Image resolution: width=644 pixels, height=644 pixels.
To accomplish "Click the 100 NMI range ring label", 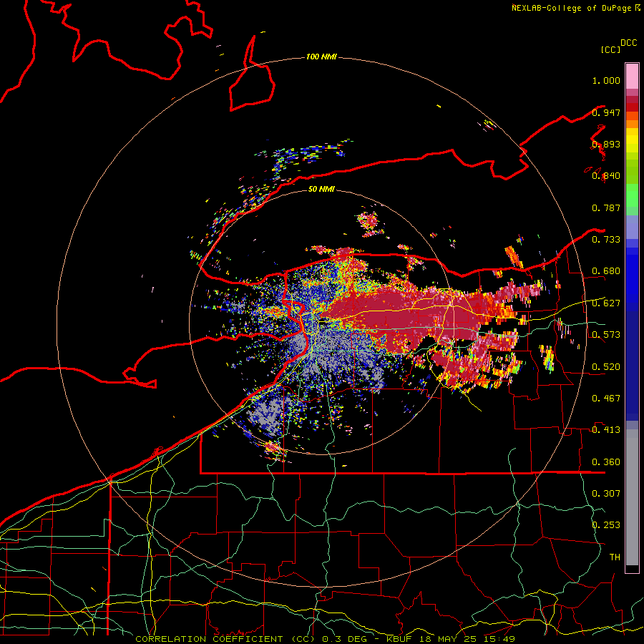I will coord(321,57).
